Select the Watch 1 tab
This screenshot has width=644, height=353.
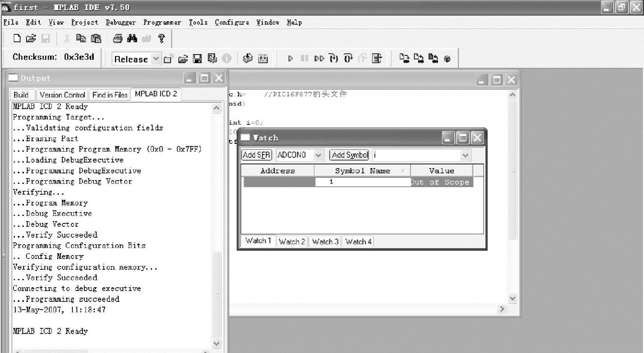258,241
